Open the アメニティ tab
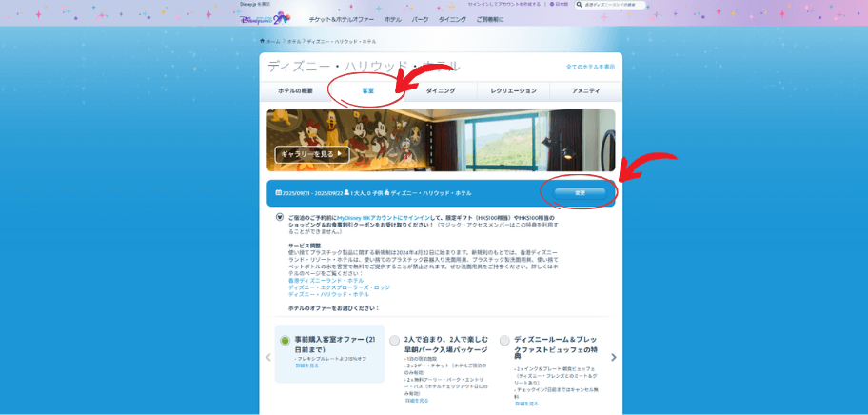 pos(585,90)
